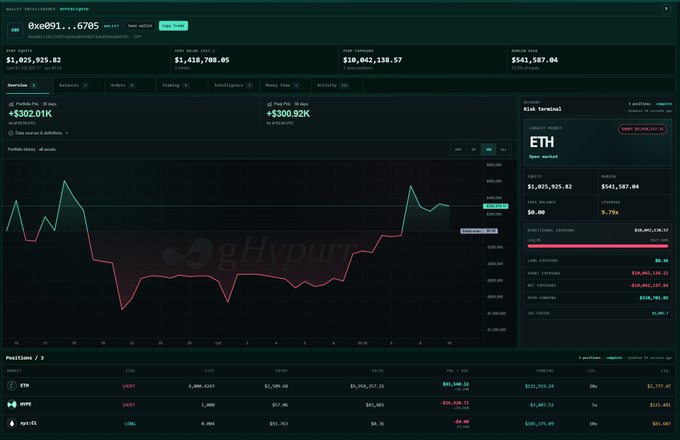
Task: Click the Perp Exposure $10,042,138.57
Action: [373, 60]
